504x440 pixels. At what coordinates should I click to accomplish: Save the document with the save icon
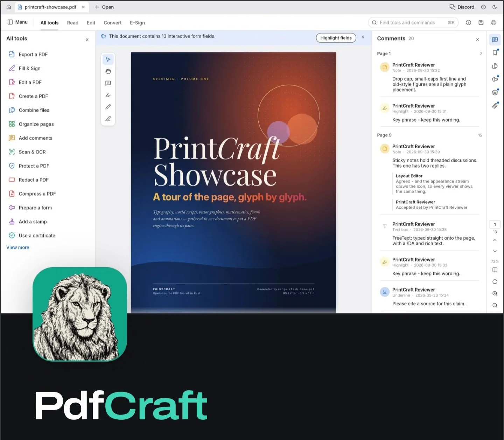click(x=481, y=23)
